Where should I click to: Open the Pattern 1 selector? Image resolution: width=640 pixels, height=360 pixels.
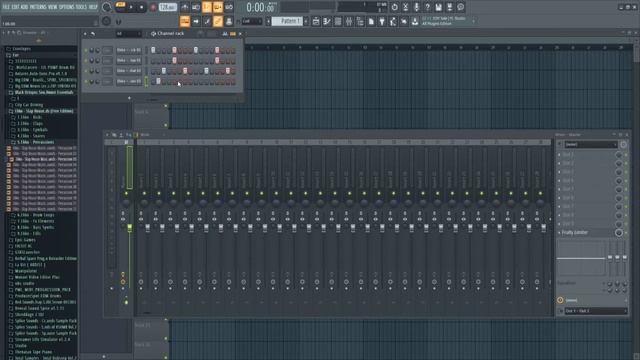click(x=287, y=21)
